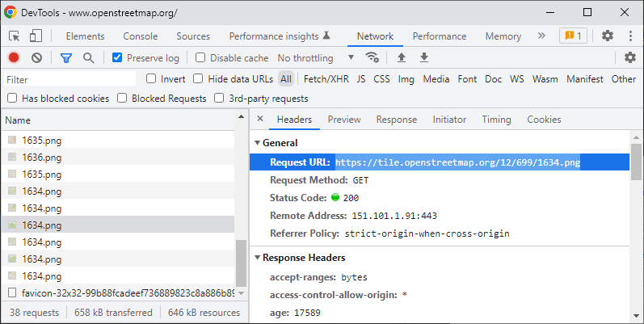Enable 3rd-party requests checkbox
644x324 pixels.
coord(219,98)
